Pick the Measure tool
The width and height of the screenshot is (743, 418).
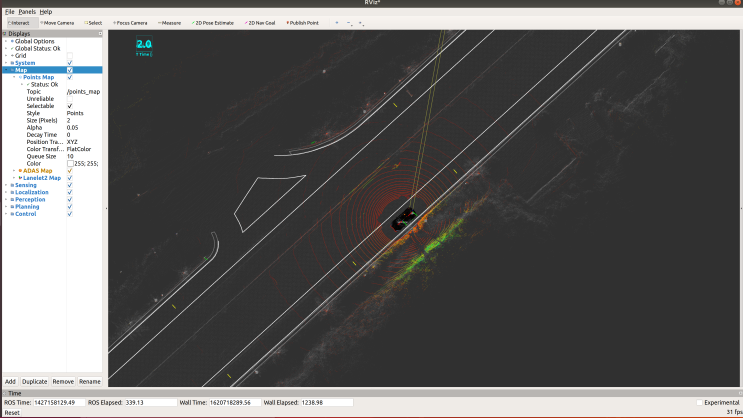tap(170, 23)
